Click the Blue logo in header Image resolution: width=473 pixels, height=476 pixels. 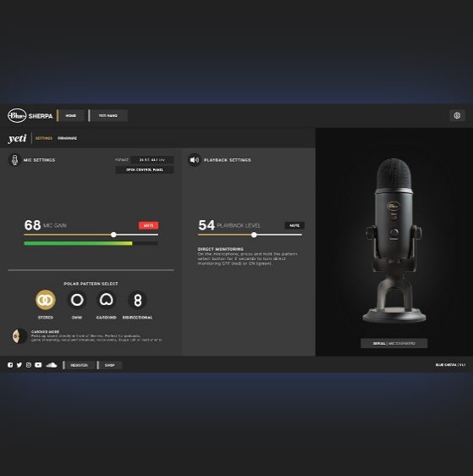click(x=17, y=116)
